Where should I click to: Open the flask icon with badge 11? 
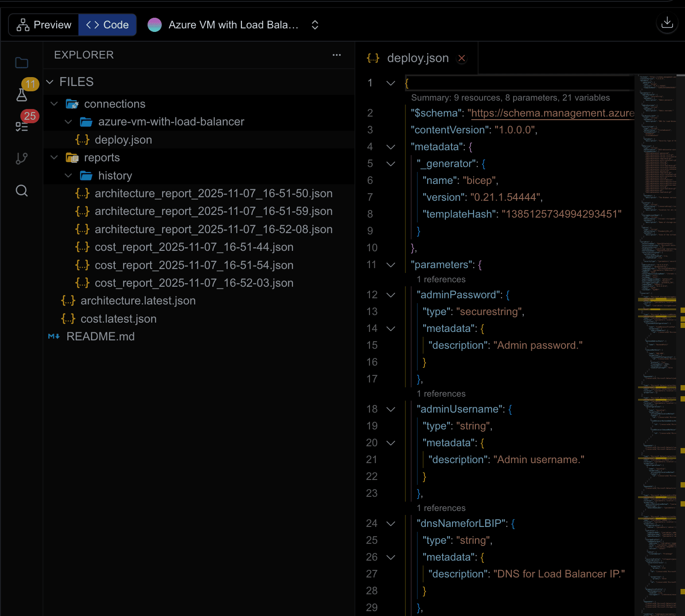coord(22,95)
